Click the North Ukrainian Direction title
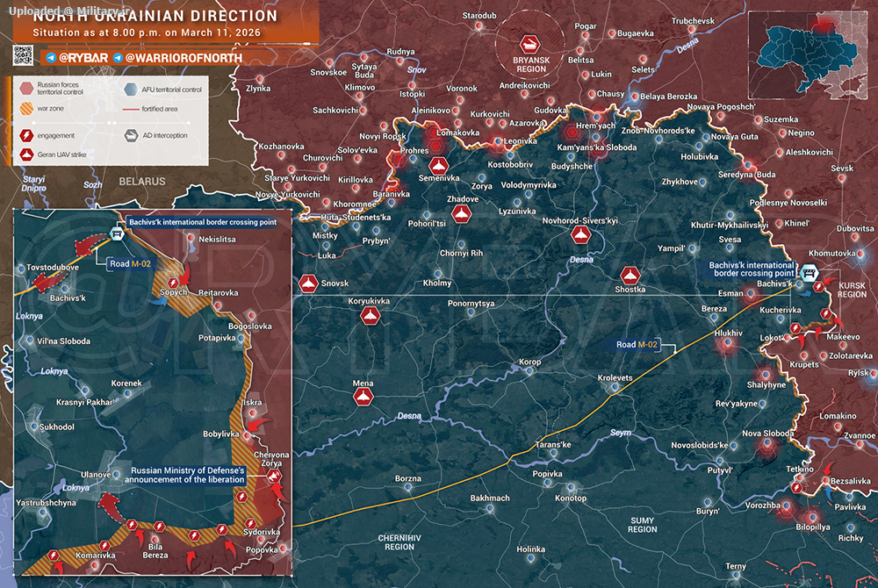Image resolution: width=878 pixels, height=588 pixels. 155,16
